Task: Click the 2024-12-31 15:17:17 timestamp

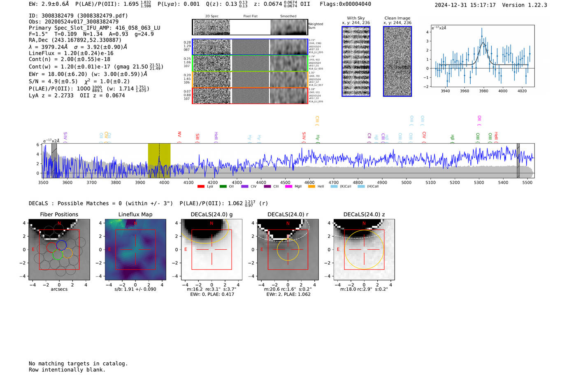Action: 465,5
